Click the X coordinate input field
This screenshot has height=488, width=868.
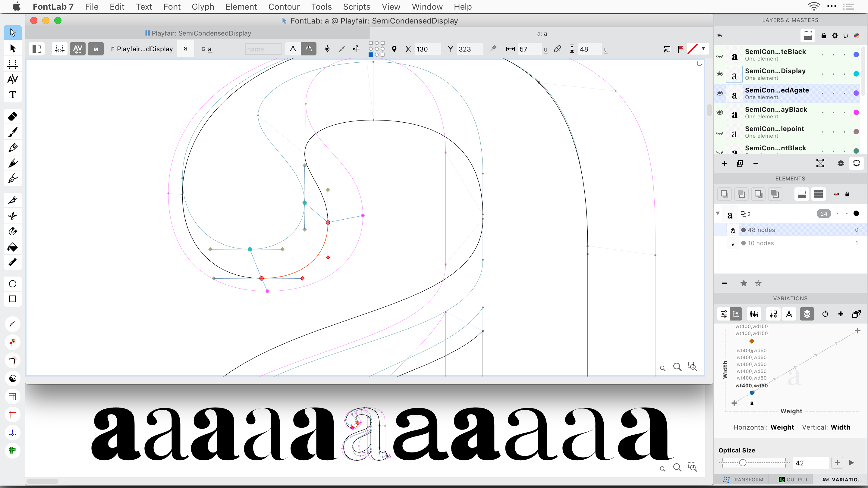coord(427,49)
